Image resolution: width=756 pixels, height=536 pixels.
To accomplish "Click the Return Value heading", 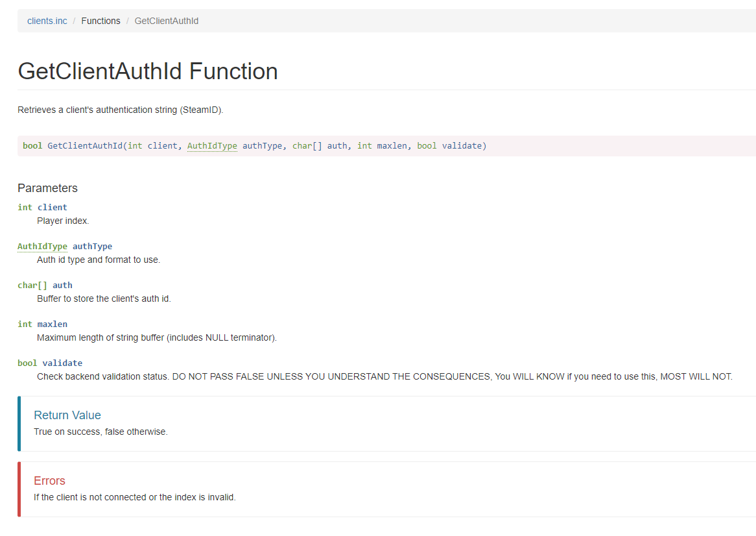I will coord(67,415).
